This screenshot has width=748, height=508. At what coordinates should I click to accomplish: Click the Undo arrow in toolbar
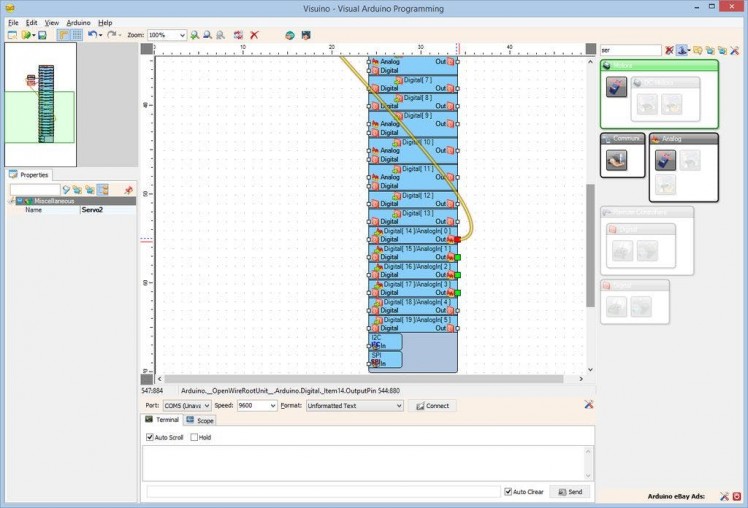pyautogui.click(x=92, y=35)
